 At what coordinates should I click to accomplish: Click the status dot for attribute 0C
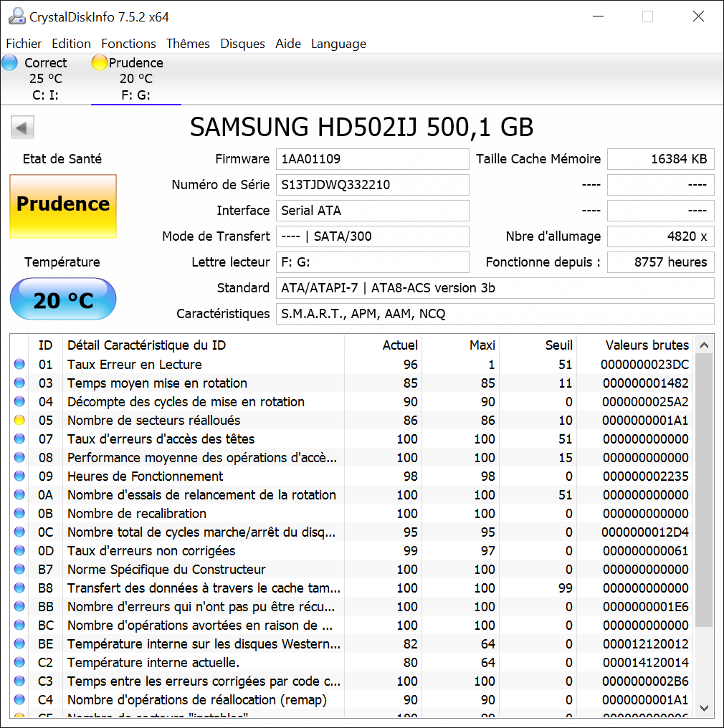click(x=19, y=532)
